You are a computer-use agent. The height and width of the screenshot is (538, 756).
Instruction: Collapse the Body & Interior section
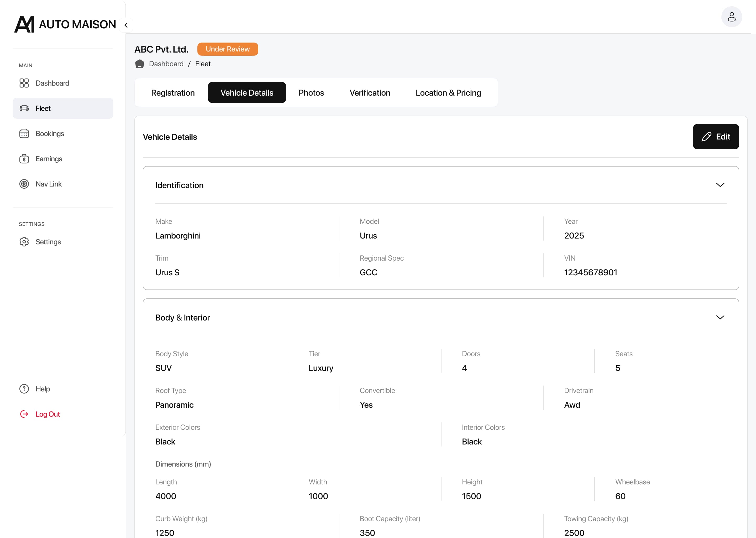point(720,317)
